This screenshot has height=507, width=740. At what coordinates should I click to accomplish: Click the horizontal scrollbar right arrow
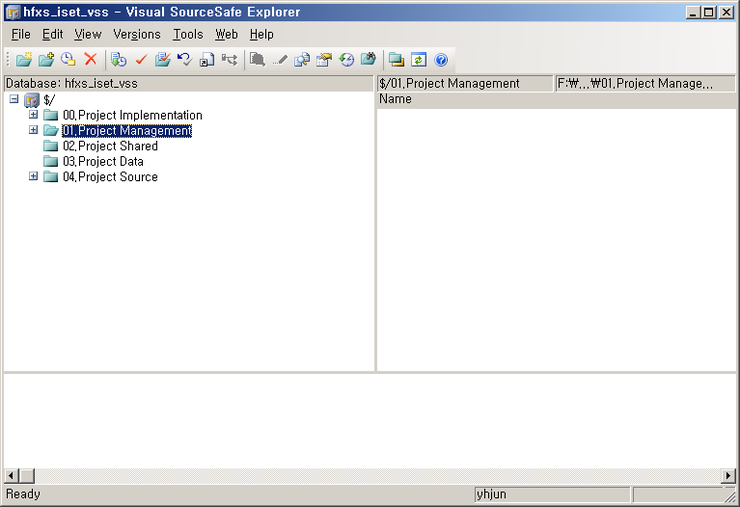[x=728, y=476]
